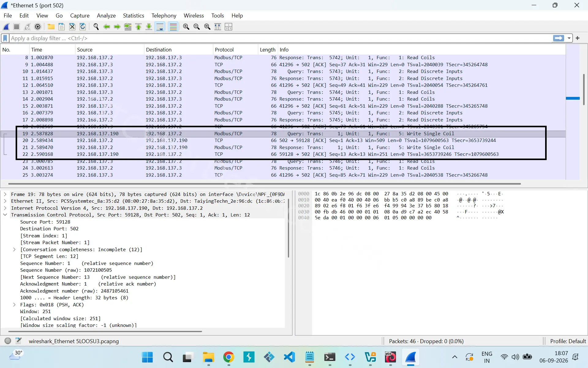Zoom out main window text
This screenshot has width=588, height=368.
[x=197, y=27]
